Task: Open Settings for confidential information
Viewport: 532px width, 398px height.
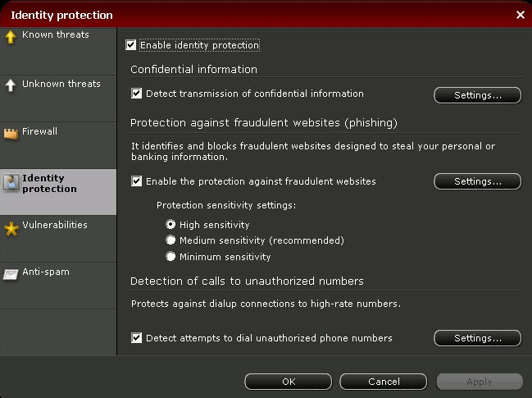Action: pos(477,95)
